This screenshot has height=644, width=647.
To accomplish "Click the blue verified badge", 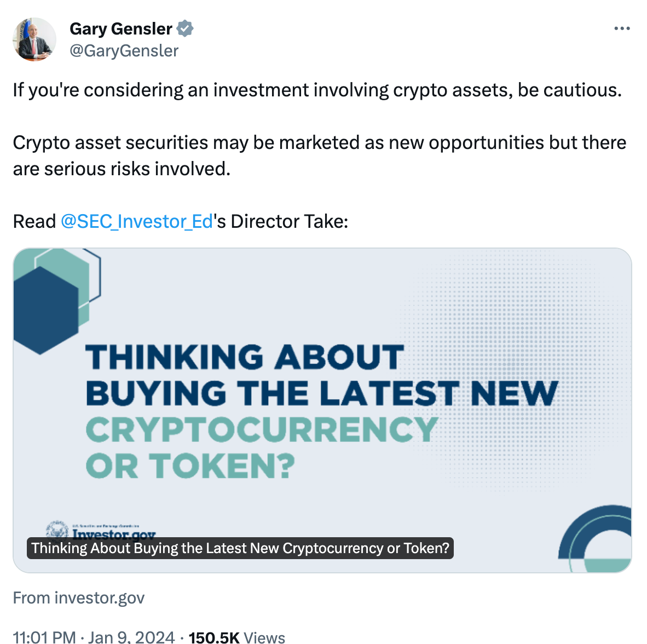I will (185, 28).
